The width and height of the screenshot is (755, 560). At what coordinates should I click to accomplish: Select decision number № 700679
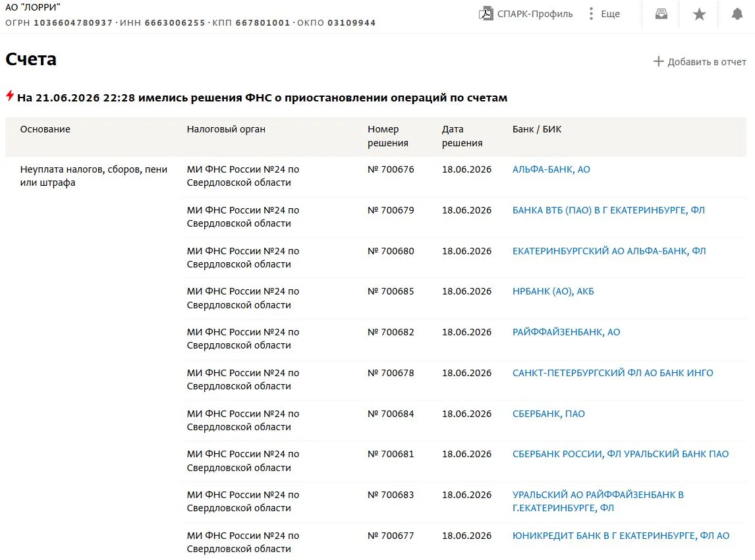pos(391,210)
